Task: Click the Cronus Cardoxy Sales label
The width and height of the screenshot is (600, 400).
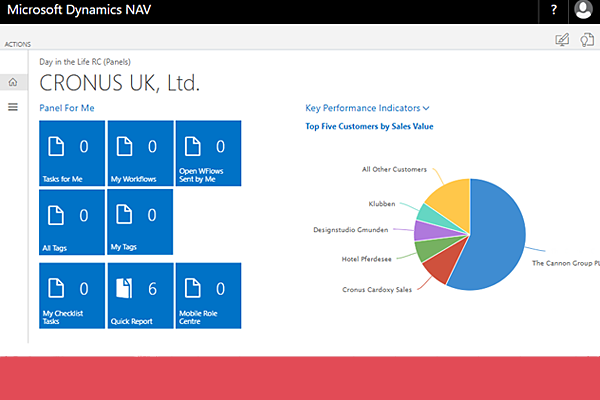Action: point(377,290)
